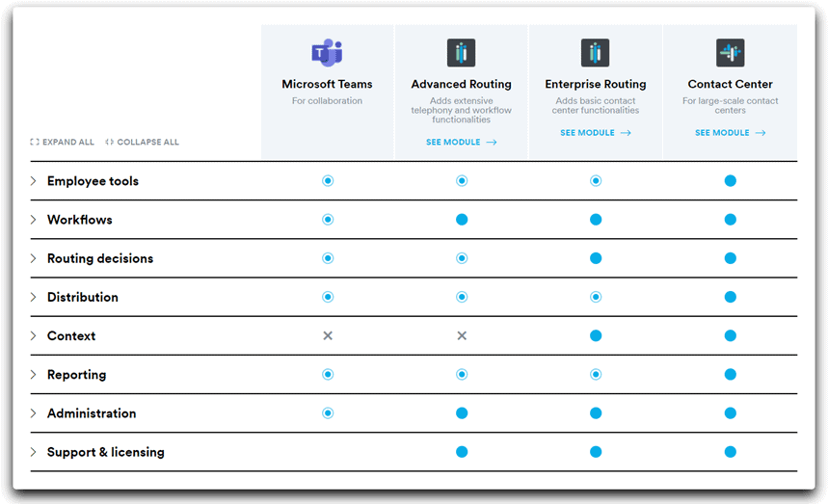Click Reporting partial dot under Microsoft Teams
This screenshot has width=828, height=504.
(x=328, y=375)
